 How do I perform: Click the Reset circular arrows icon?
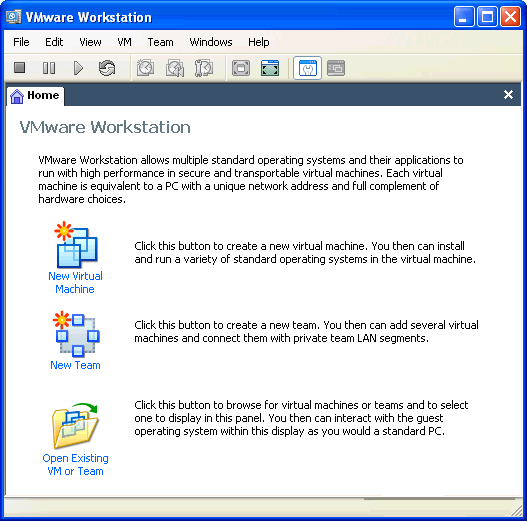(x=107, y=68)
